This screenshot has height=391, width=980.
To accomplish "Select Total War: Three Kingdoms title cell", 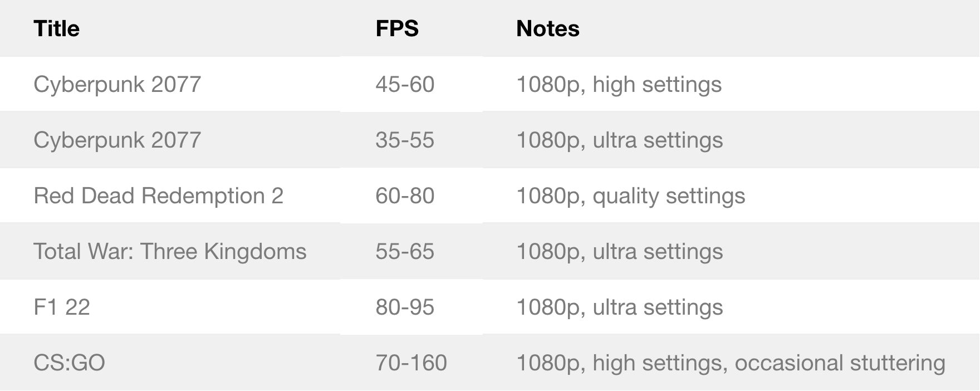I will 170,251.
